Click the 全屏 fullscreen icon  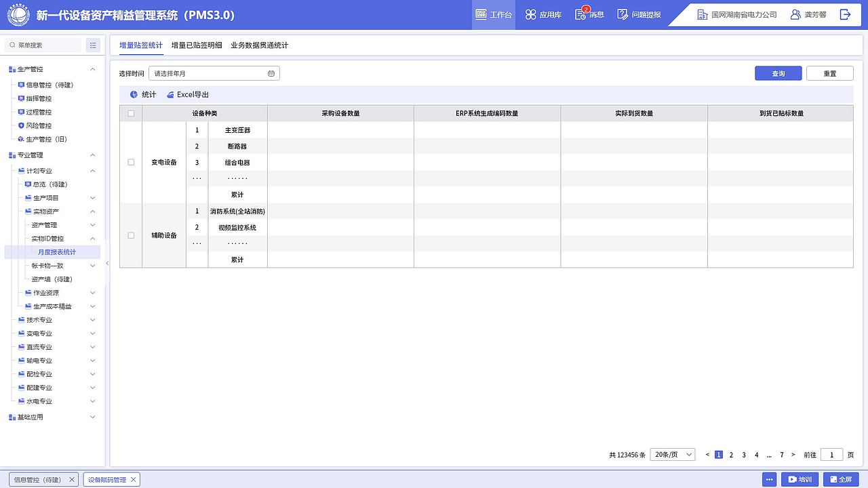pos(833,480)
